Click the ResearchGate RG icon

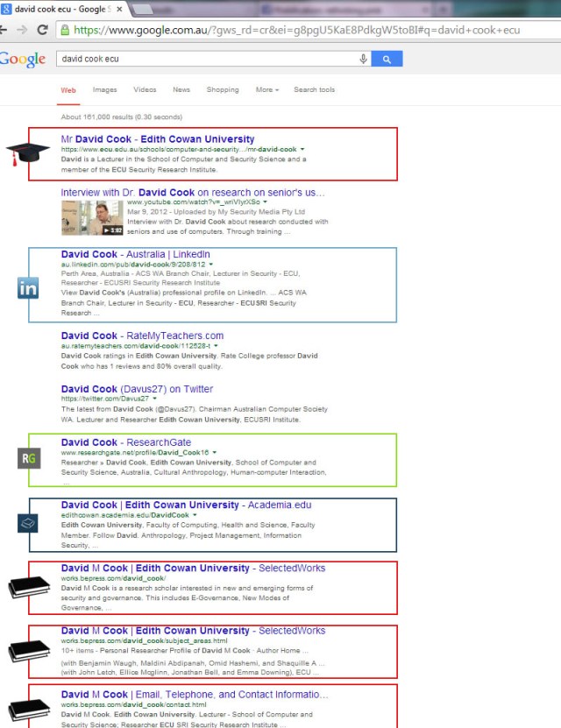pyautogui.click(x=29, y=459)
